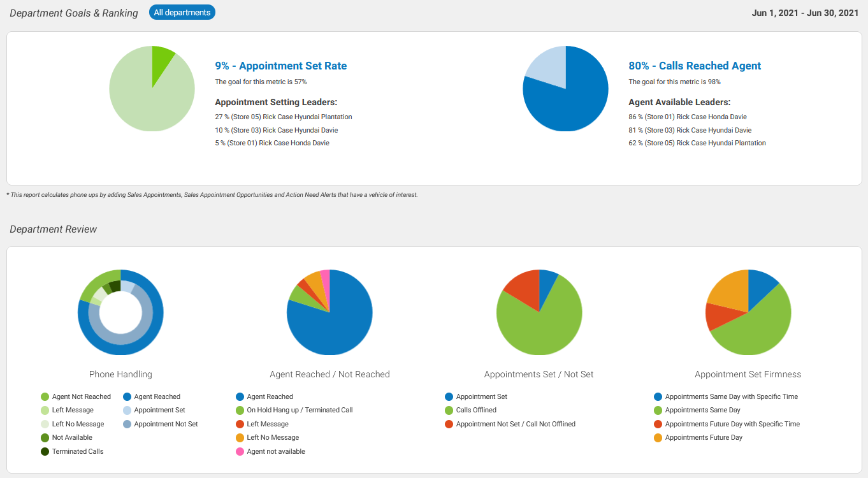Click the Appointment Set Firmness pie chart
Viewport: 868px width, 478px height.
[x=748, y=312]
